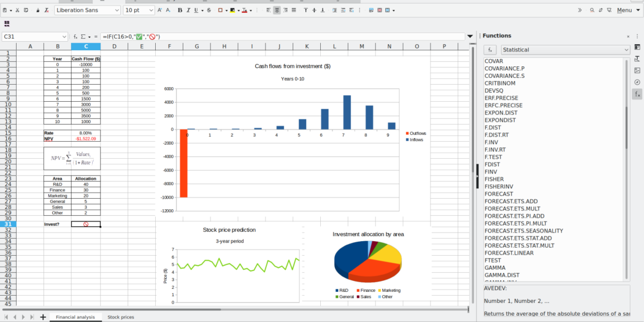Toggle Center Horizontally alignment
The height and width of the screenshot is (322, 644).
coord(277,10)
